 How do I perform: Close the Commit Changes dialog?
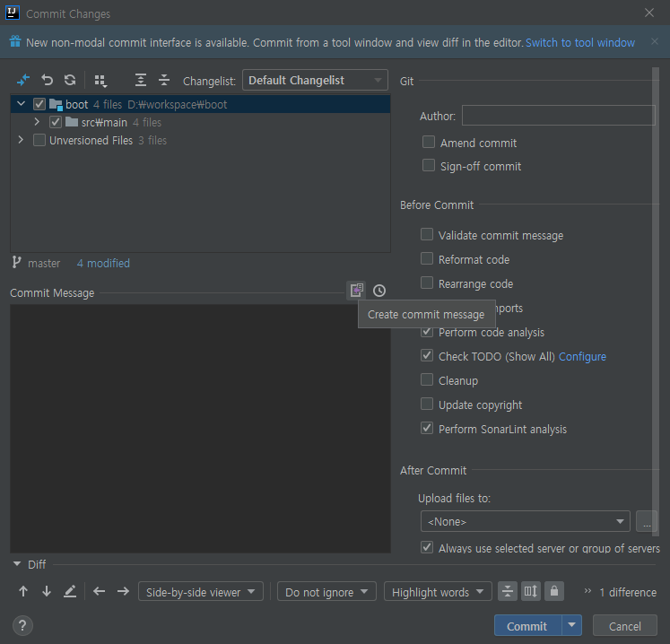[649, 13]
